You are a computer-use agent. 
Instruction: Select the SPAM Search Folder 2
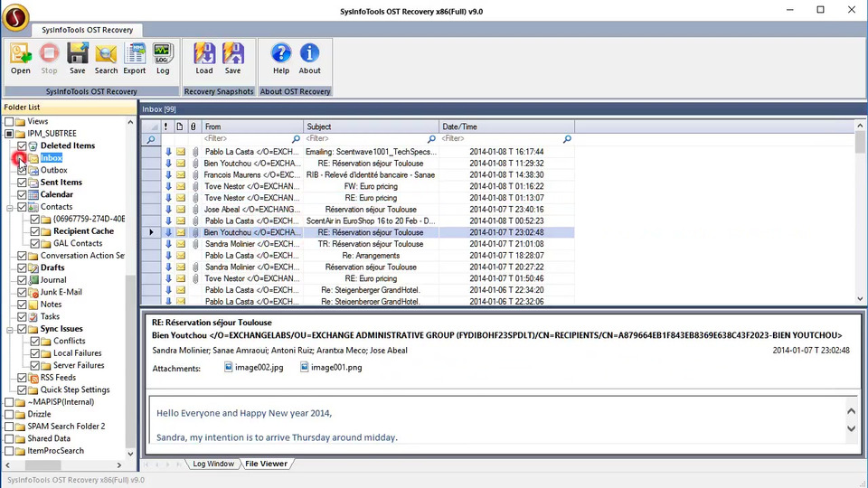(x=66, y=427)
